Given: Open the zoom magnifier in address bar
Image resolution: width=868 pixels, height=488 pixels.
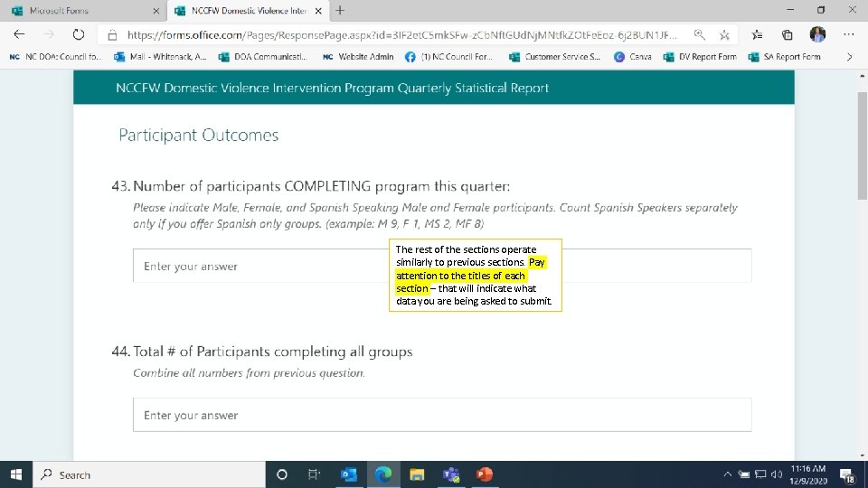Looking at the screenshot, I should [x=700, y=35].
